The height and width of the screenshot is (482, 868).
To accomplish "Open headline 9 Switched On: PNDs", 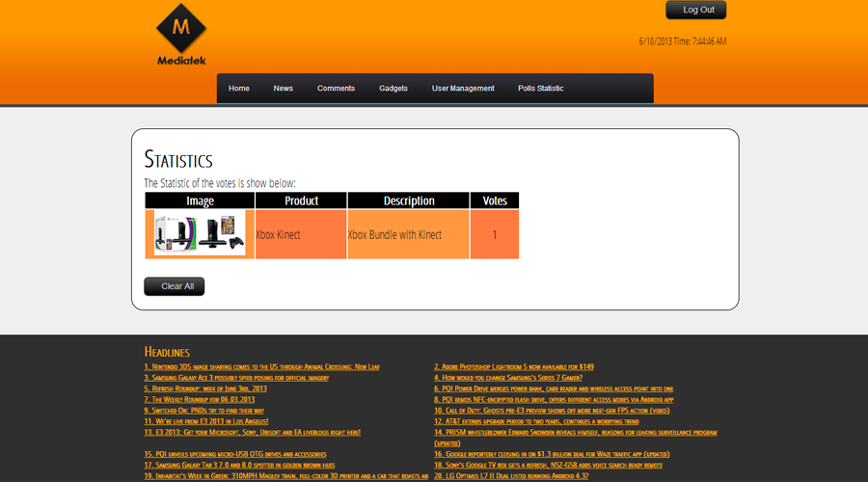I will click(203, 410).
